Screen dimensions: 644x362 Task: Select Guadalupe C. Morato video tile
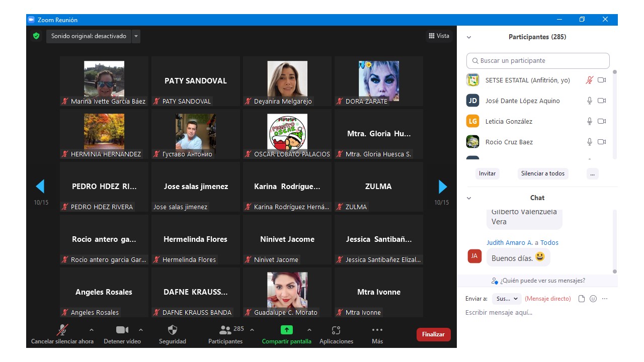tap(287, 292)
